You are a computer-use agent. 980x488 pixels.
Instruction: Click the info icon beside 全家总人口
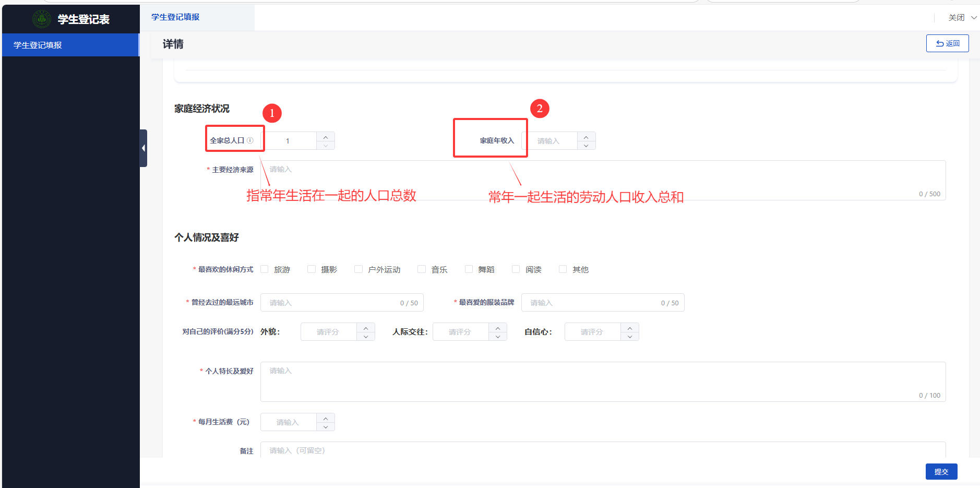250,140
